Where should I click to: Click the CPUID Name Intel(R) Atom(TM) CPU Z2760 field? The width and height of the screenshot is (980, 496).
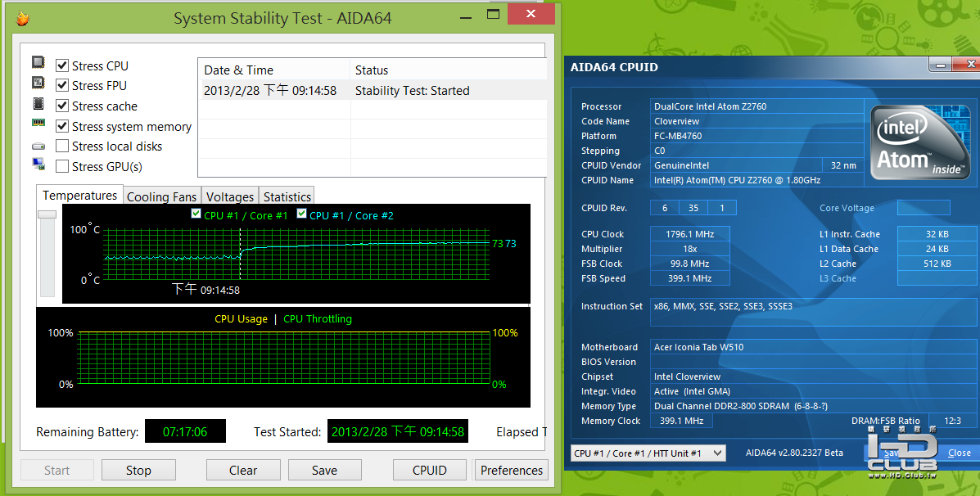pyautogui.click(x=756, y=180)
